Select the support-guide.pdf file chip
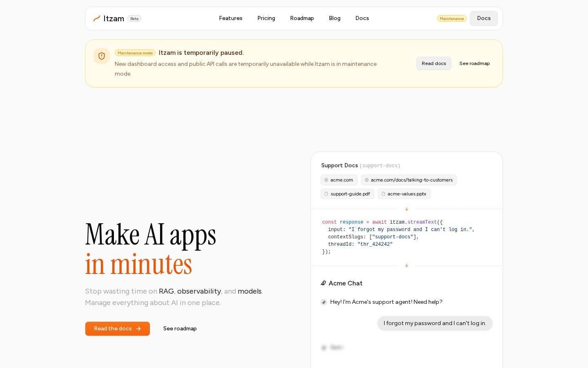 point(347,194)
